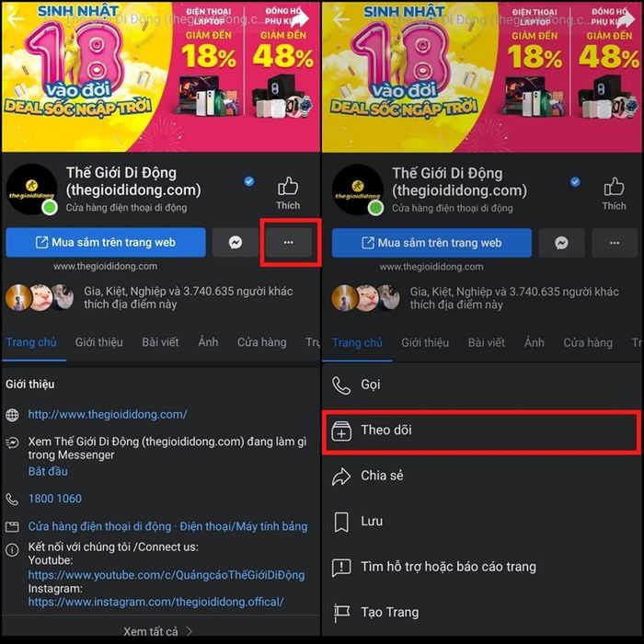The width and height of the screenshot is (644, 644).
Task: Open the Instagram thegioididong.offical link
Action: coord(155,602)
